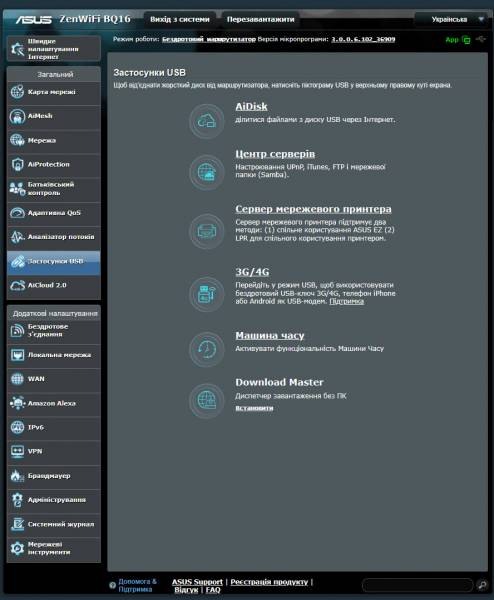494x600 pixels.
Task: Click the Застосунки USB page heading
Action: [x=150, y=72]
